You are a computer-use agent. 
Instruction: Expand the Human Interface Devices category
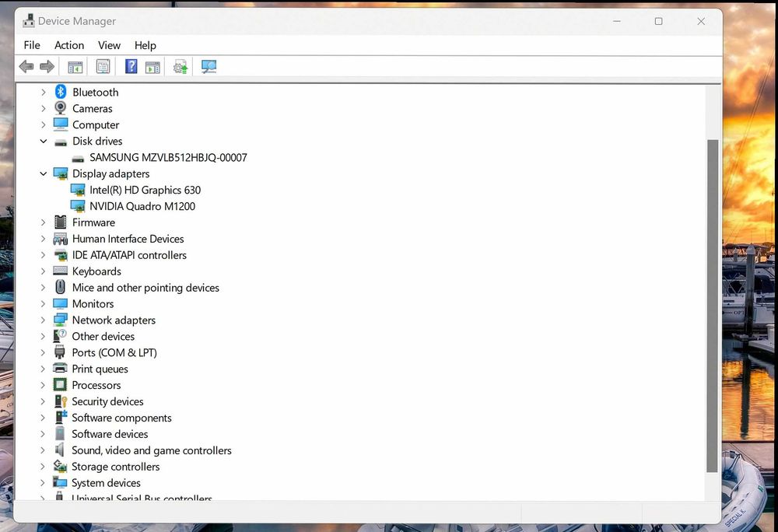click(x=43, y=239)
